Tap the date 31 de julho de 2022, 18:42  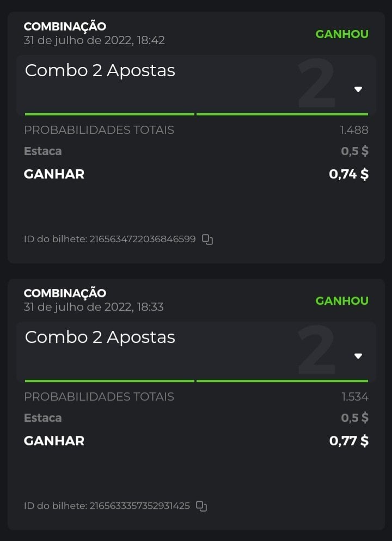click(94, 40)
